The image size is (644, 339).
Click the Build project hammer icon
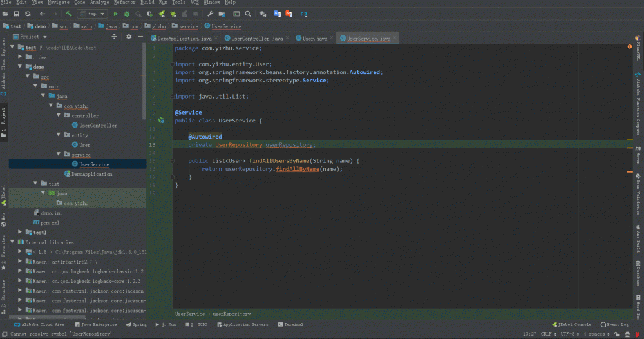pyautogui.click(x=69, y=14)
